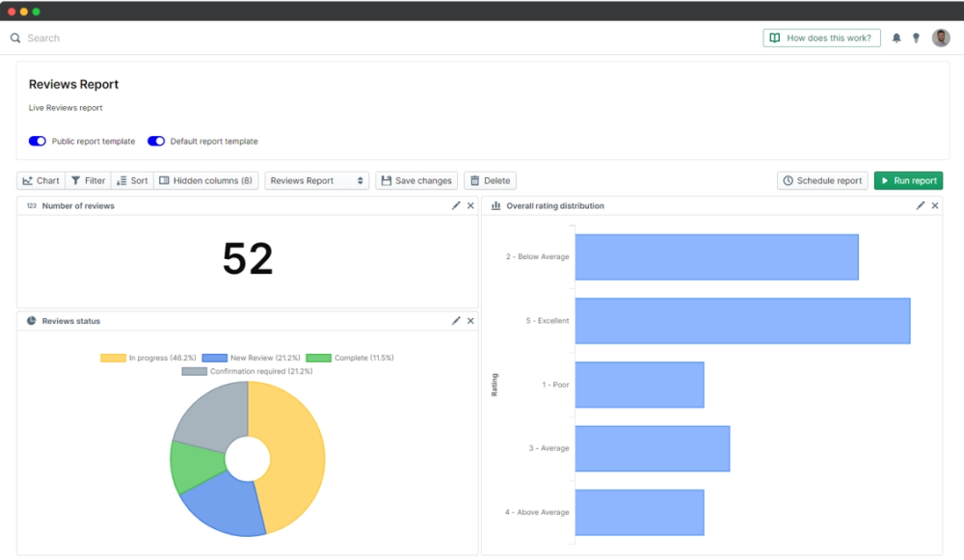964x560 pixels.
Task: Toggle Public report template switch
Action: click(x=38, y=141)
